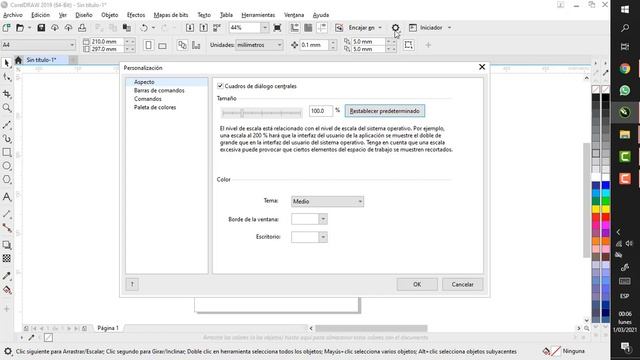
Task: Click the scale percentage input field
Action: point(320,111)
